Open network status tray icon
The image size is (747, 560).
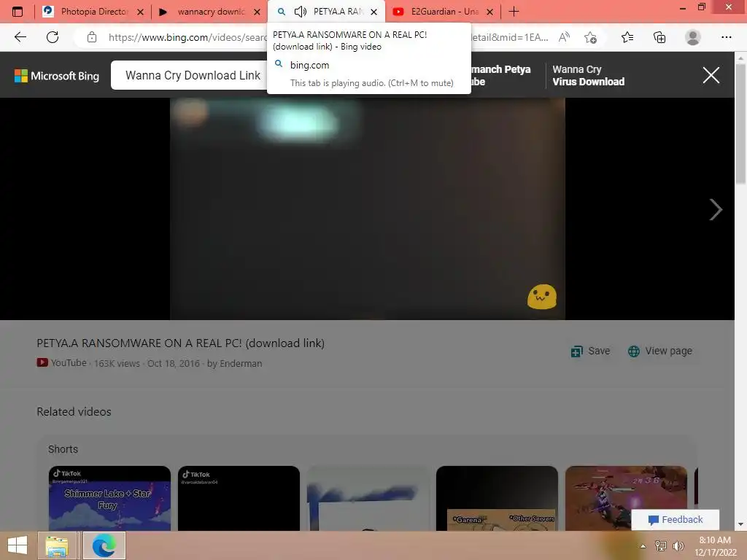tap(661, 546)
